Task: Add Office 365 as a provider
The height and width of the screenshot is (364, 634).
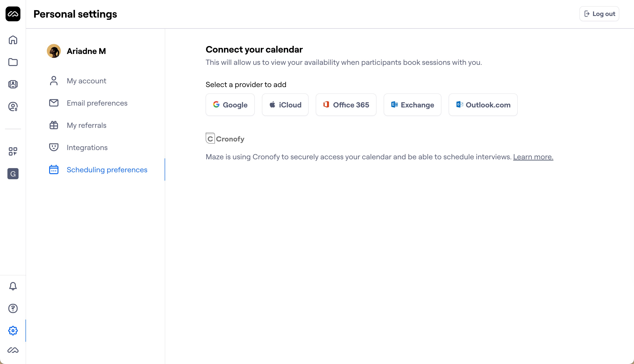Action: (x=346, y=105)
